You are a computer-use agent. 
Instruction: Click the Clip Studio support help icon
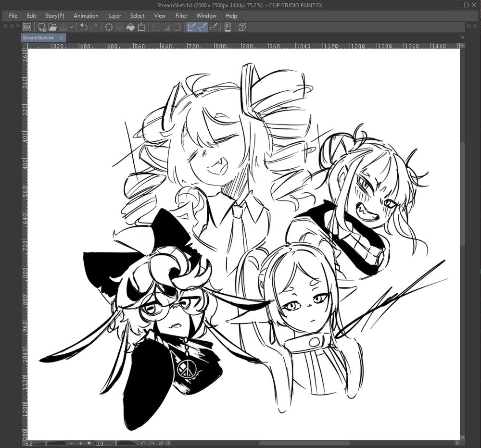click(x=242, y=27)
